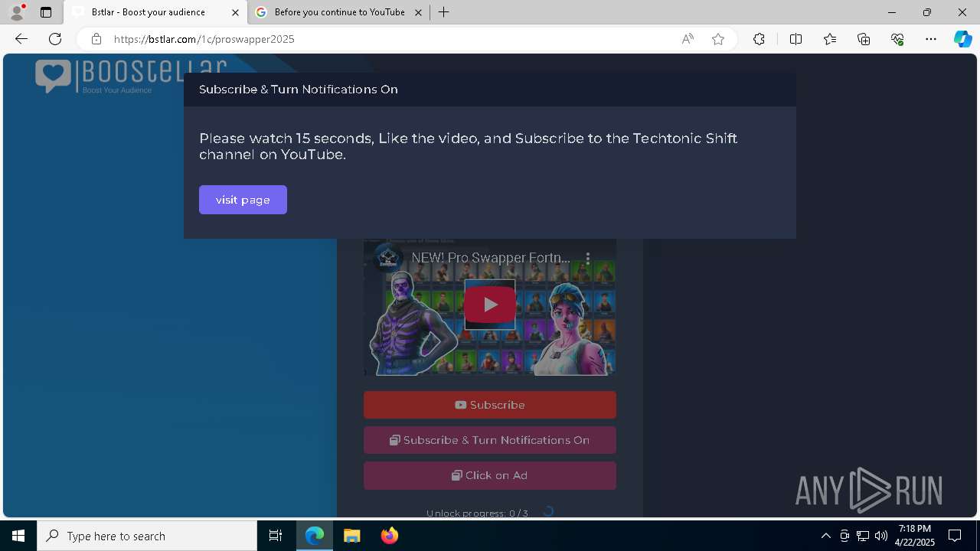The height and width of the screenshot is (551, 980).
Task: Click the video title NEW! Pro Swapper
Action: (491, 258)
